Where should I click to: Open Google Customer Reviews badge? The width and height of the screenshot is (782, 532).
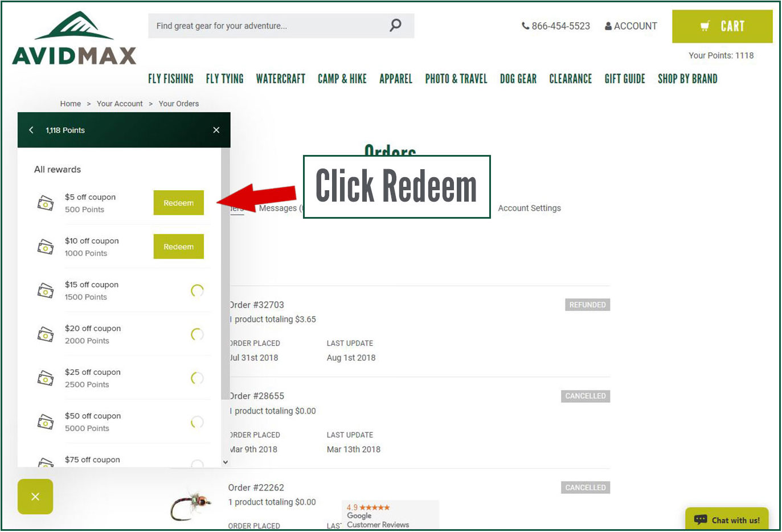click(x=390, y=515)
